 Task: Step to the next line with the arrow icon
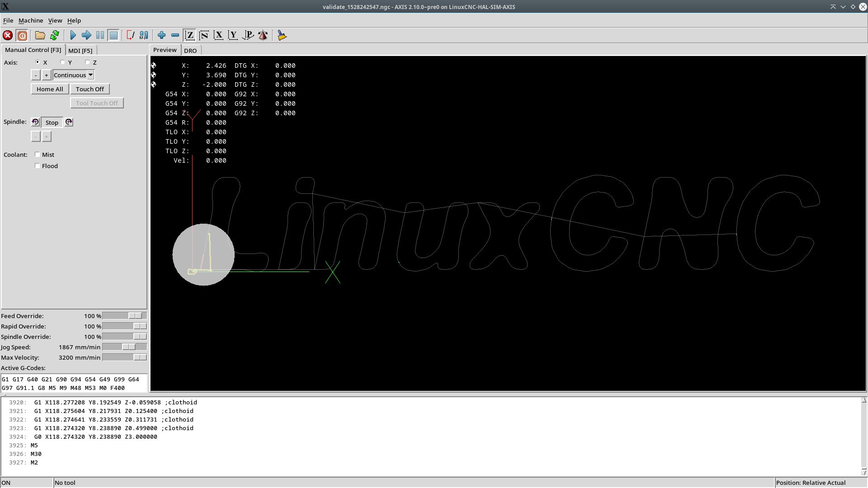pos(86,35)
